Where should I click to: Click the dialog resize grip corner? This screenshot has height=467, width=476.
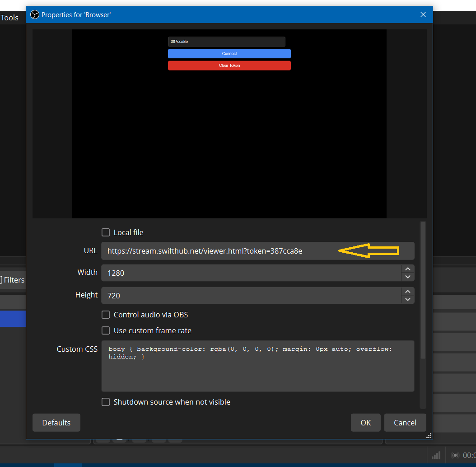(429, 436)
